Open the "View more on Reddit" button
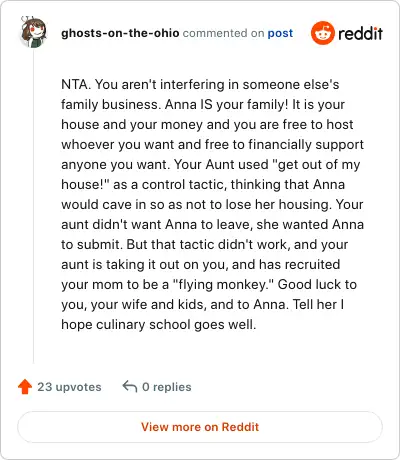This screenshot has width=400, height=460. click(x=200, y=427)
